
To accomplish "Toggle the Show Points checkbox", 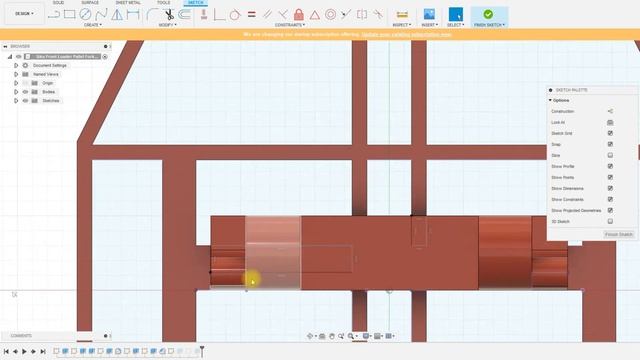I will pyautogui.click(x=610, y=177).
